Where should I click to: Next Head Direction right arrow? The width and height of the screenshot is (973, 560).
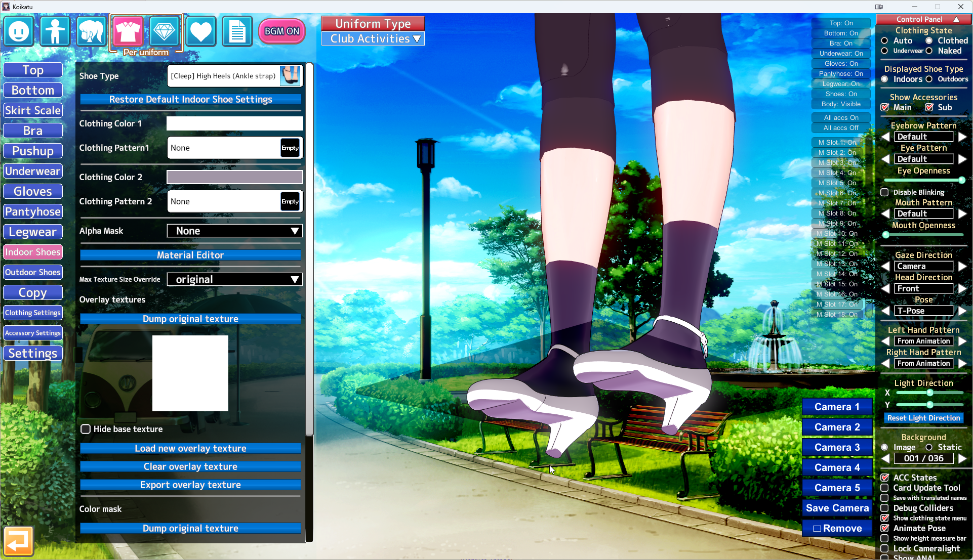[x=962, y=288]
